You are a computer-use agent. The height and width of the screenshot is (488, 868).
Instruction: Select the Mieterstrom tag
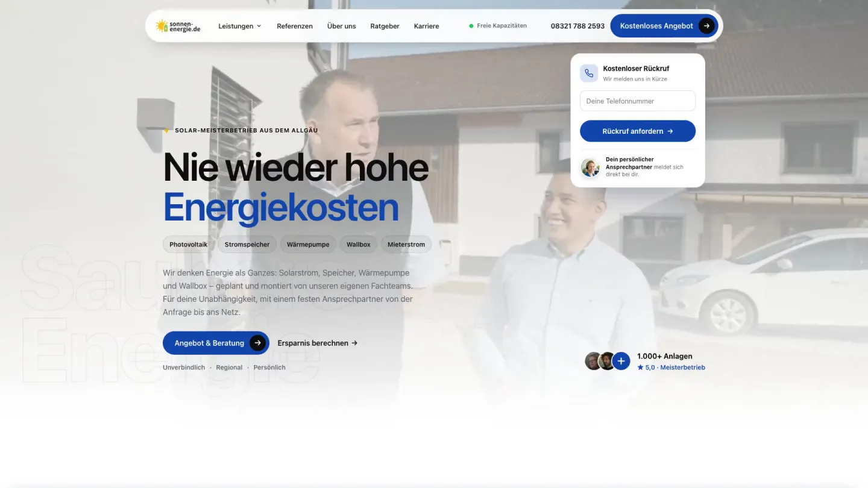[x=406, y=244]
